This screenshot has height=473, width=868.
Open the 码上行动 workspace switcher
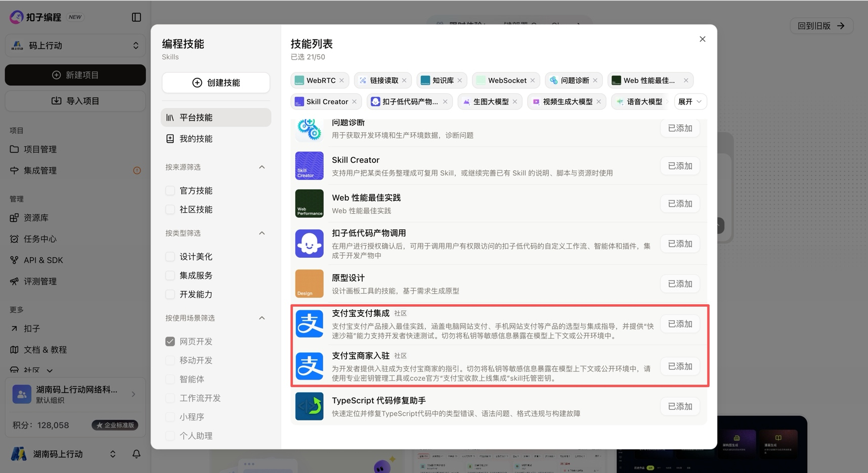[75, 45]
